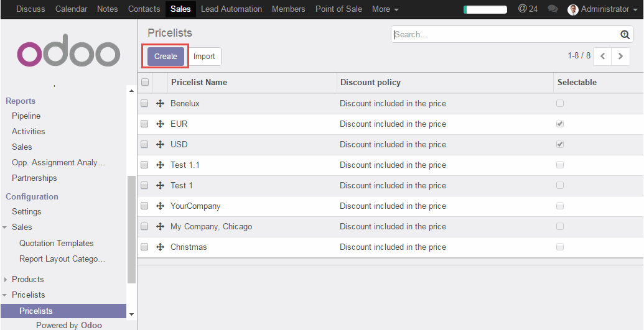Image resolution: width=644 pixels, height=330 pixels.
Task: Open the chat conversations icon
Action: pos(553,9)
